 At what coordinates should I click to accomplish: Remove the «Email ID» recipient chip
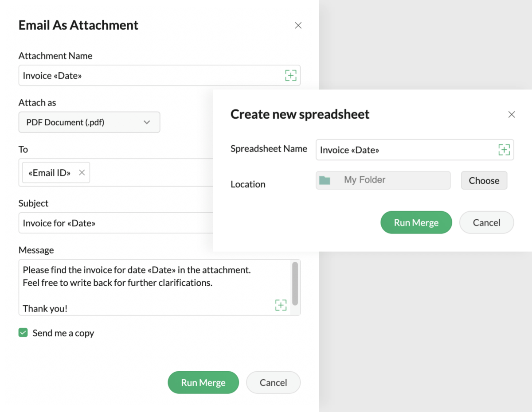(x=82, y=173)
